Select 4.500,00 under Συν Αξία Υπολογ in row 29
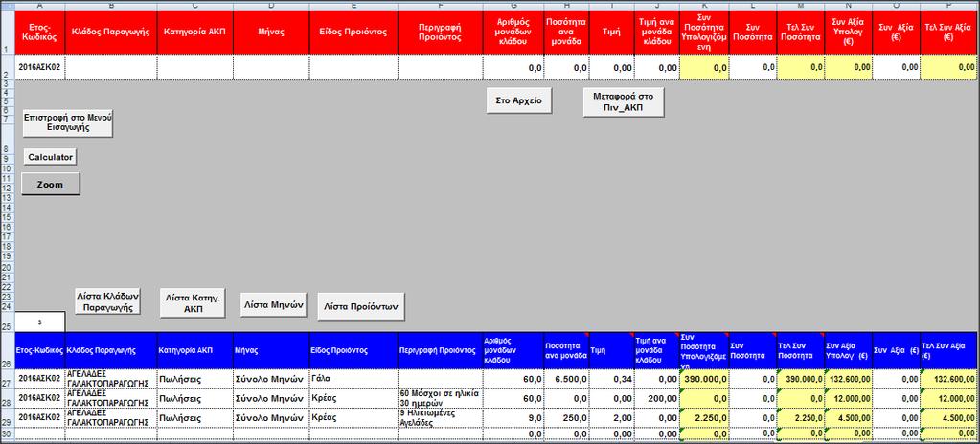980x444 pixels. (x=848, y=418)
